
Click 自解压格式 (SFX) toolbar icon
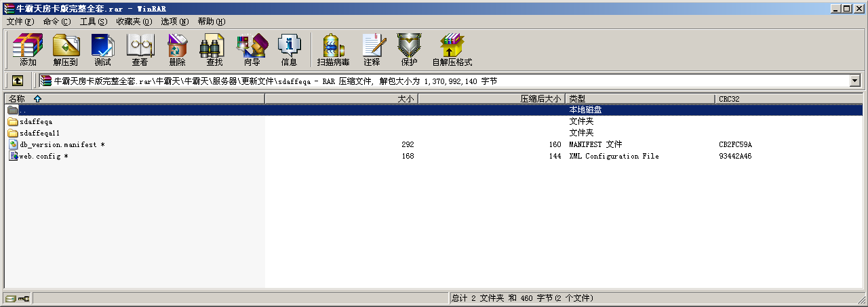pos(452,49)
